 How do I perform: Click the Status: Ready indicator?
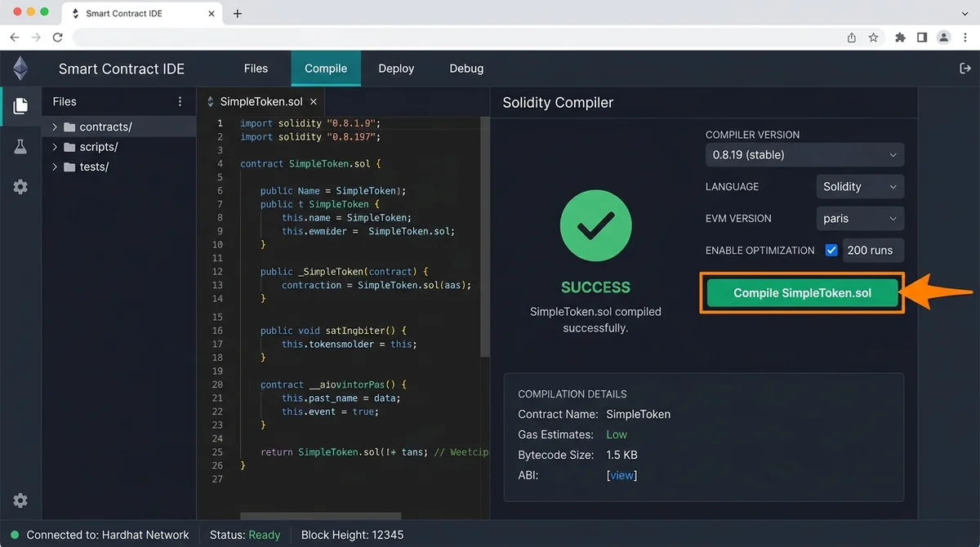[245, 536]
